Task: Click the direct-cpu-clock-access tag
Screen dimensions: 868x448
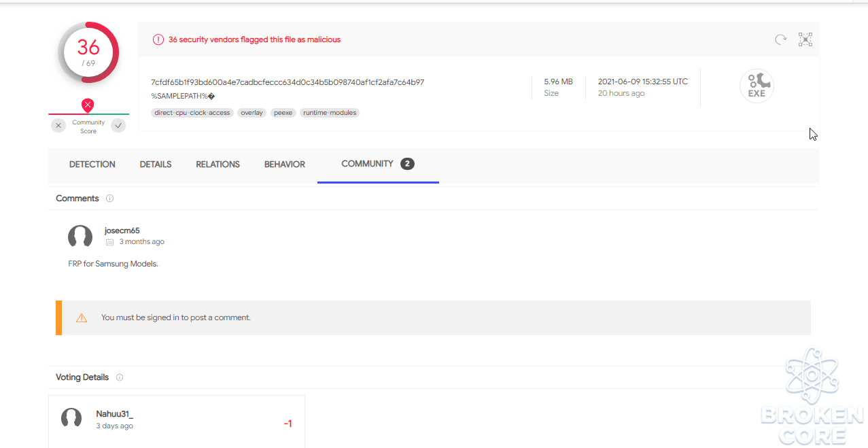Action: click(192, 113)
